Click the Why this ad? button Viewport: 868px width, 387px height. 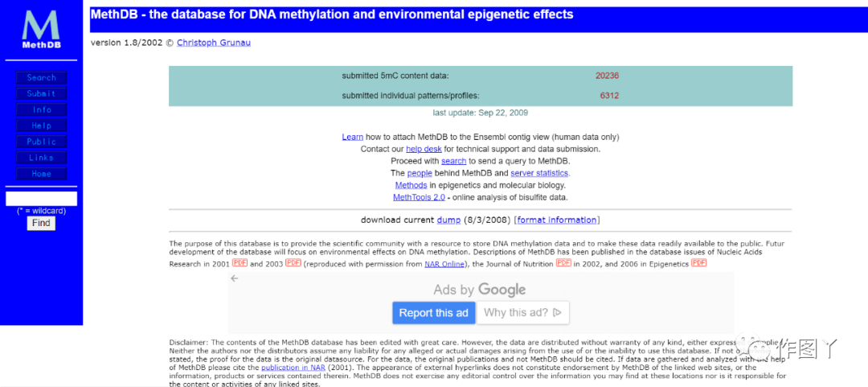point(523,313)
